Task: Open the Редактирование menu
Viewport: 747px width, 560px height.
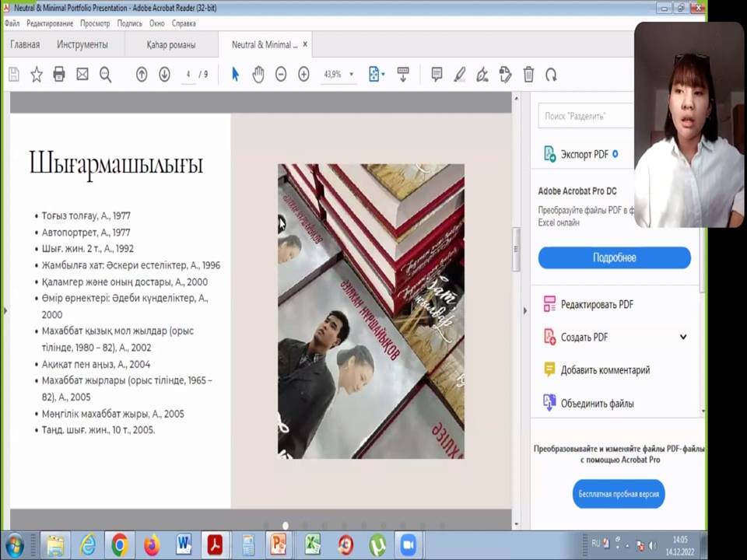Action: click(x=50, y=23)
